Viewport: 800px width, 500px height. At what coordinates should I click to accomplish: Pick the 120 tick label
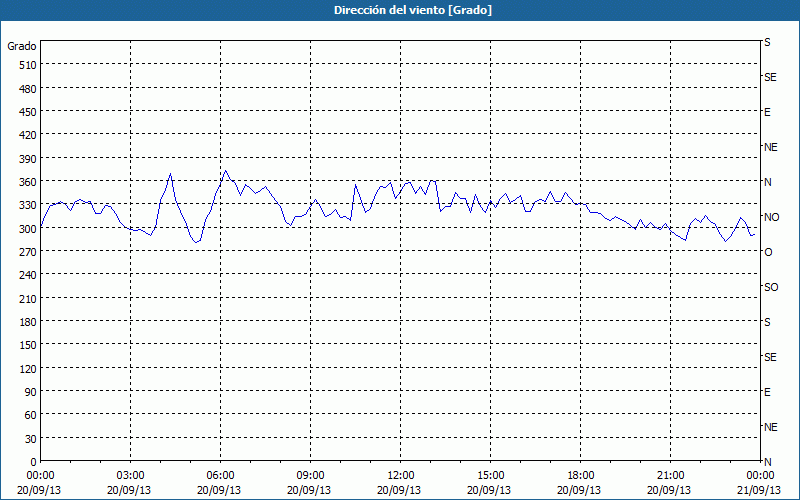28,369
